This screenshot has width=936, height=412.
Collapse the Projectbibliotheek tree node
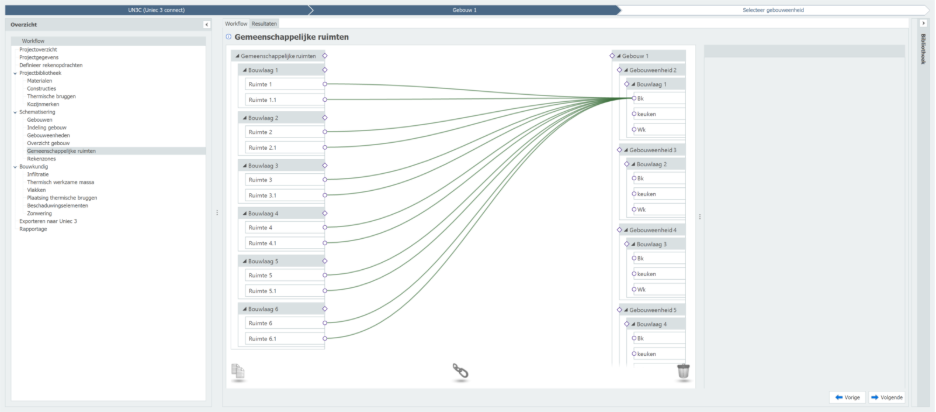pos(15,73)
